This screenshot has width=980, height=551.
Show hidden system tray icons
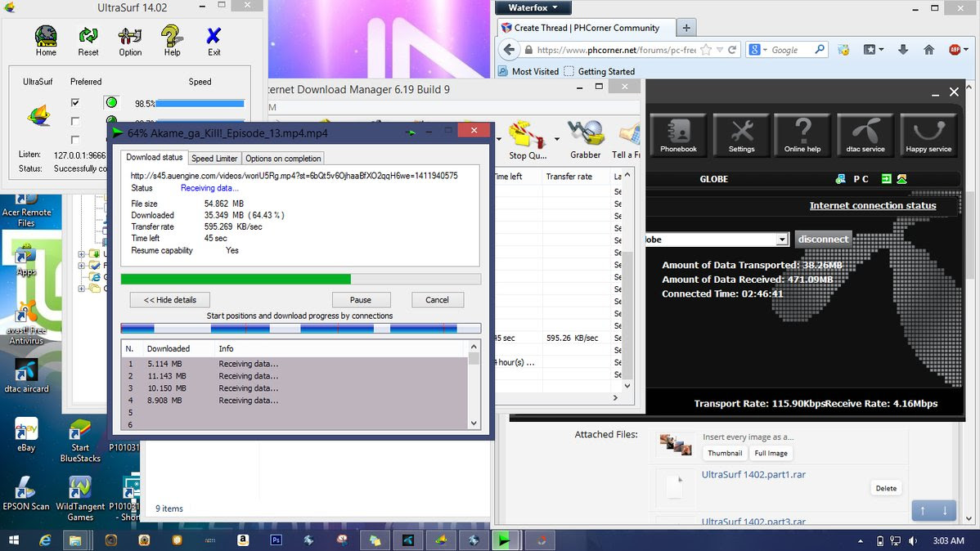point(860,541)
